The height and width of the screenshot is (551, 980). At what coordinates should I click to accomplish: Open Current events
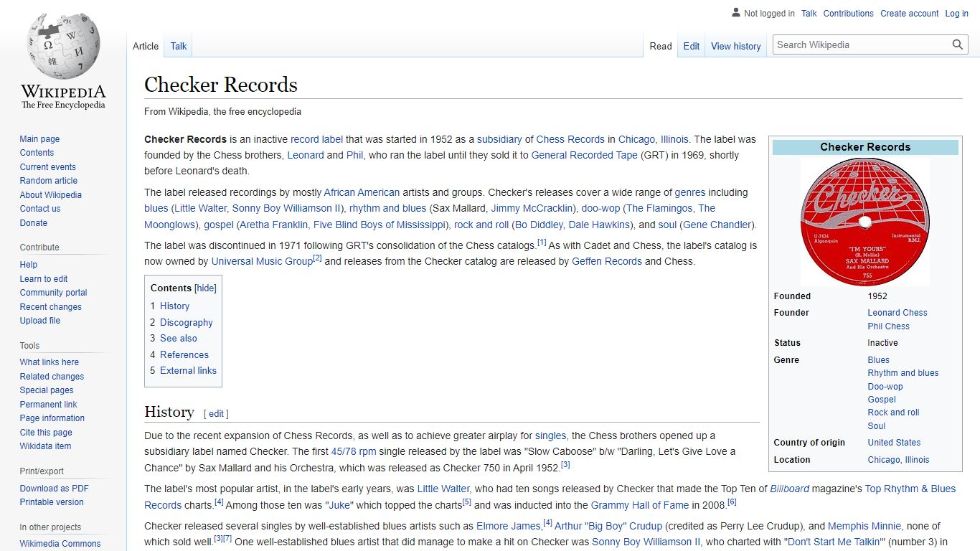click(47, 167)
